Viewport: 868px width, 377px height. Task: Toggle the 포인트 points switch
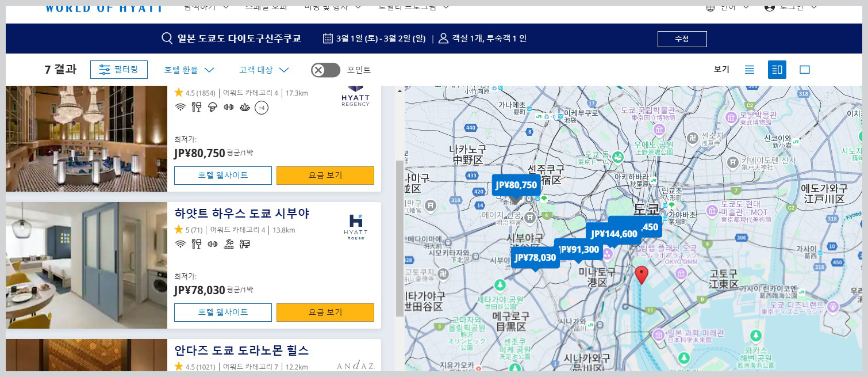(325, 70)
